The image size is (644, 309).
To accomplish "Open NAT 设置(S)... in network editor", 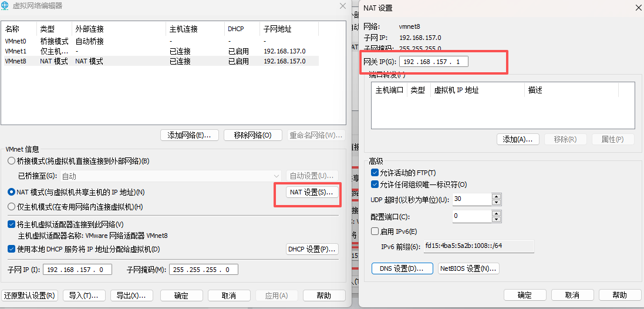I will 312,192.
